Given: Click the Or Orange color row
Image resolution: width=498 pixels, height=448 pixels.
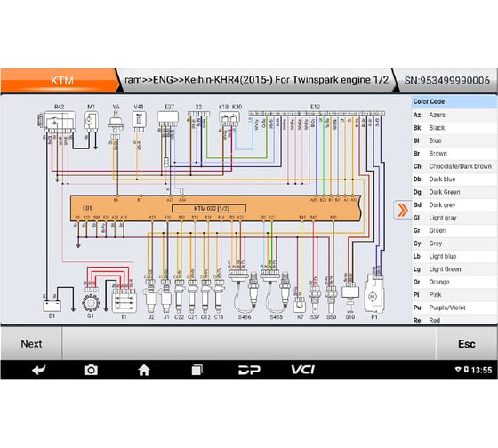Looking at the screenshot, I should pos(454,282).
